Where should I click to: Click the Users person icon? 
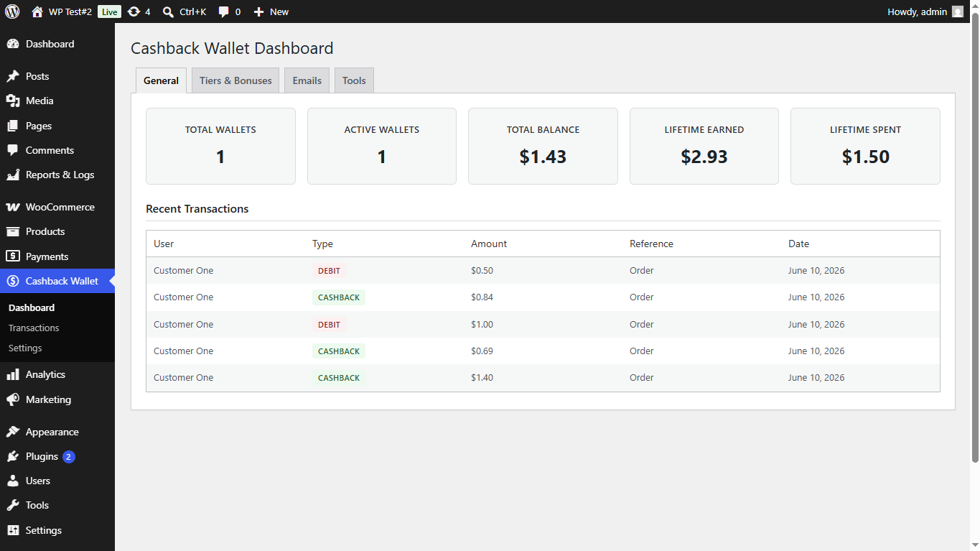pos(13,481)
